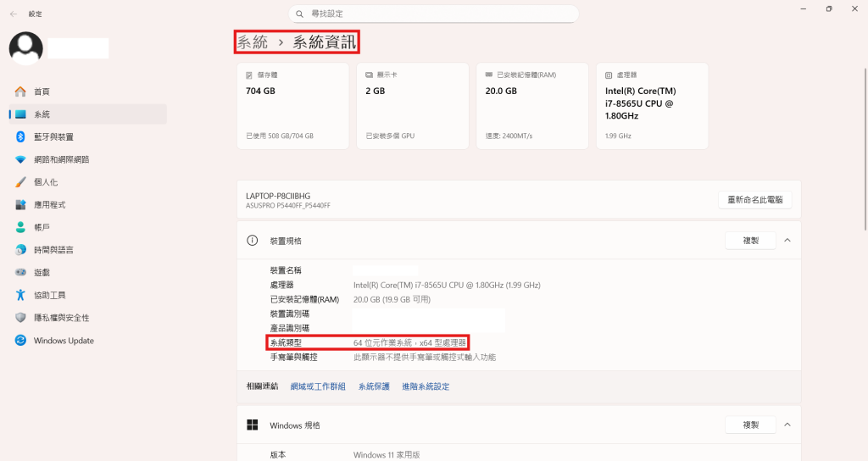Open 應用程式 apps icon
The width and height of the screenshot is (868, 461).
20,205
